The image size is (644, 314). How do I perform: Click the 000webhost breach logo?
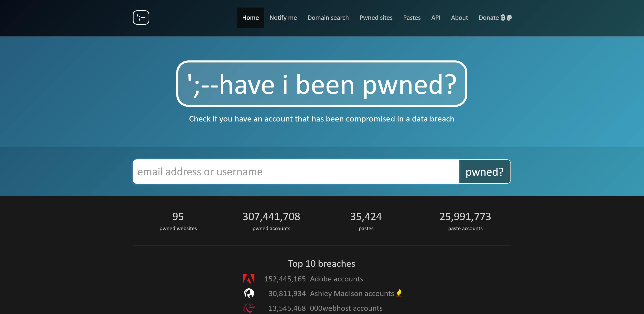[249, 308]
